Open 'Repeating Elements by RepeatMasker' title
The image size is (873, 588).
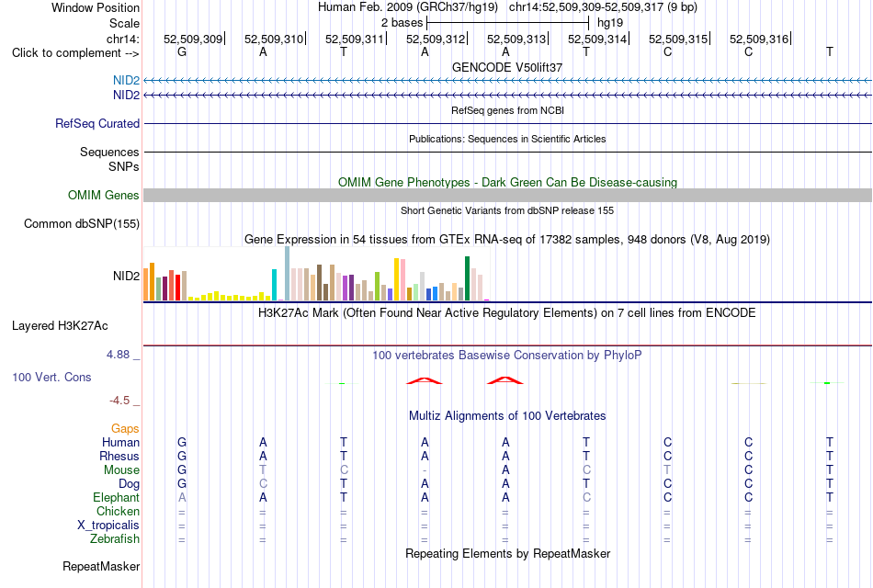tap(507, 553)
